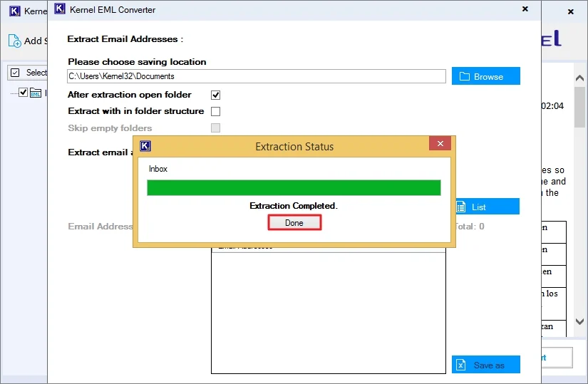Click the Excel file icon on Save as
588x384 pixels.
(462, 365)
